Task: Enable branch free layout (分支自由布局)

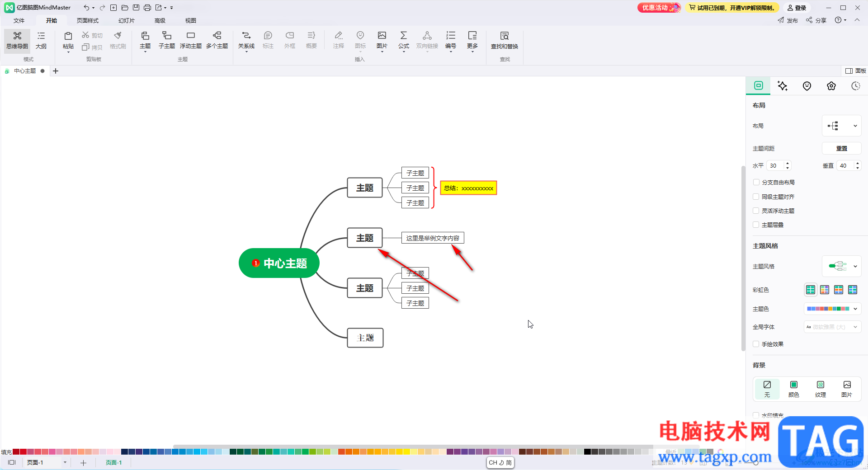Action: coord(756,182)
